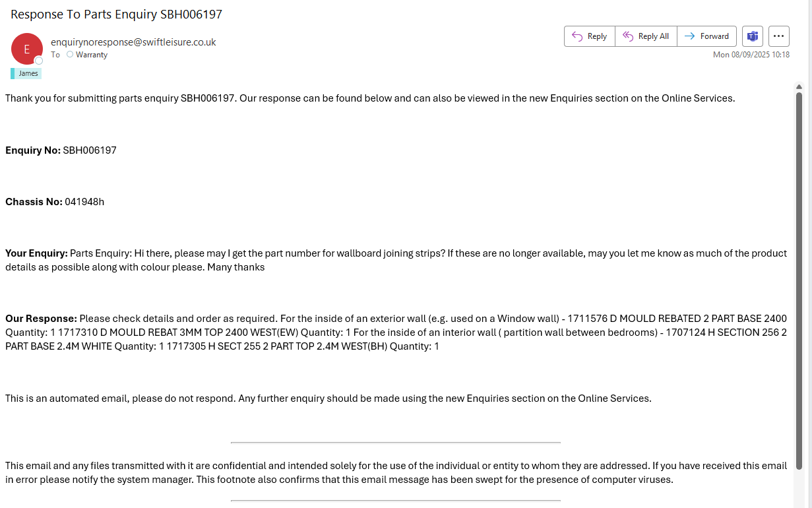The height and width of the screenshot is (508, 812).
Task: Click the bold Our Response label
Action: point(41,319)
